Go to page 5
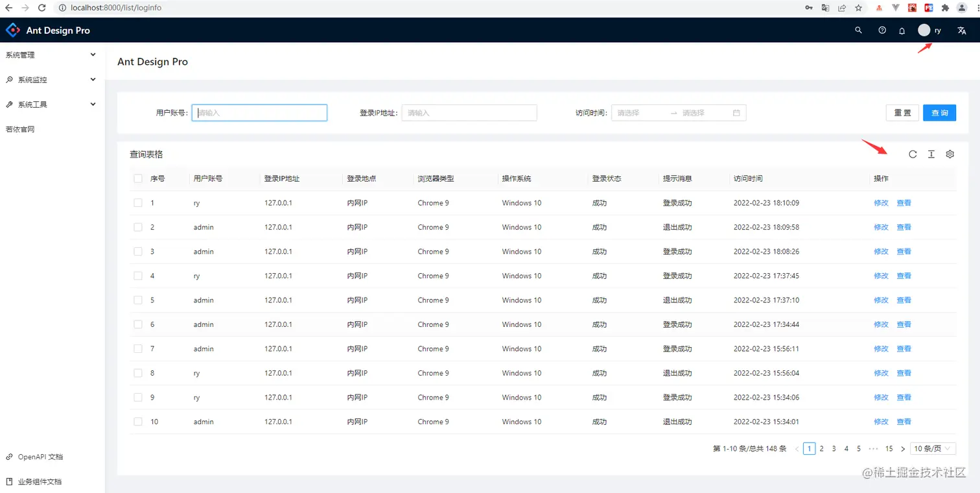Image resolution: width=980 pixels, height=493 pixels. pos(859,449)
